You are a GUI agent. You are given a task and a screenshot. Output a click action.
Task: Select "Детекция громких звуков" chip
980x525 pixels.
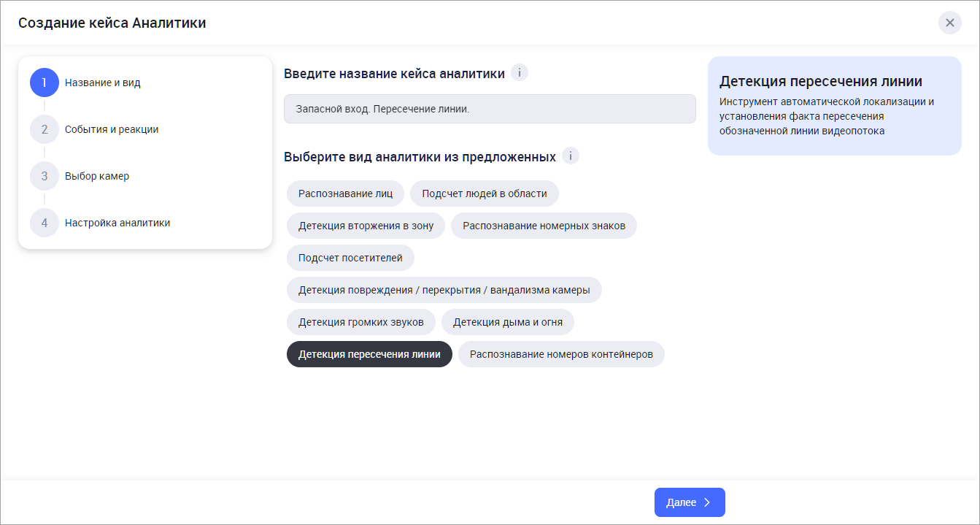click(360, 322)
